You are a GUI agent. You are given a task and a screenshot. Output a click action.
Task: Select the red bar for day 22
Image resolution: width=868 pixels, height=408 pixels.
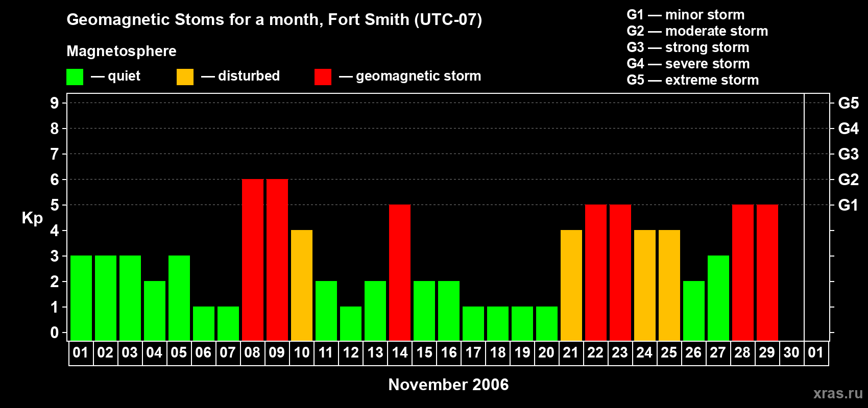(x=596, y=272)
